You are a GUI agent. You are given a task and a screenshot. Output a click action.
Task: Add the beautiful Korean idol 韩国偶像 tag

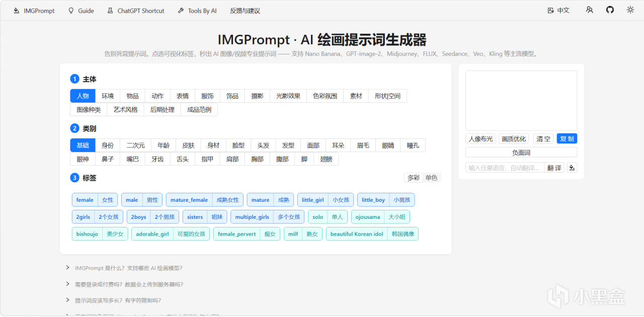click(372, 234)
